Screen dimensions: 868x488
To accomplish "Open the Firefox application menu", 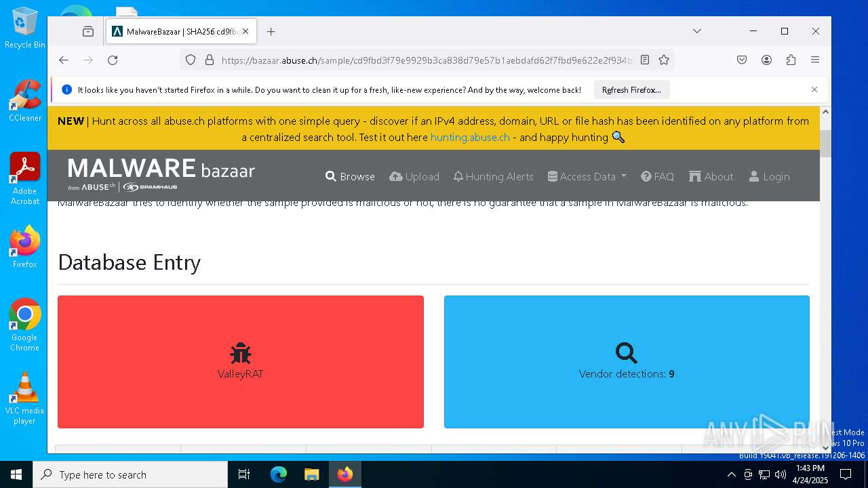I will (x=815, y=60).
